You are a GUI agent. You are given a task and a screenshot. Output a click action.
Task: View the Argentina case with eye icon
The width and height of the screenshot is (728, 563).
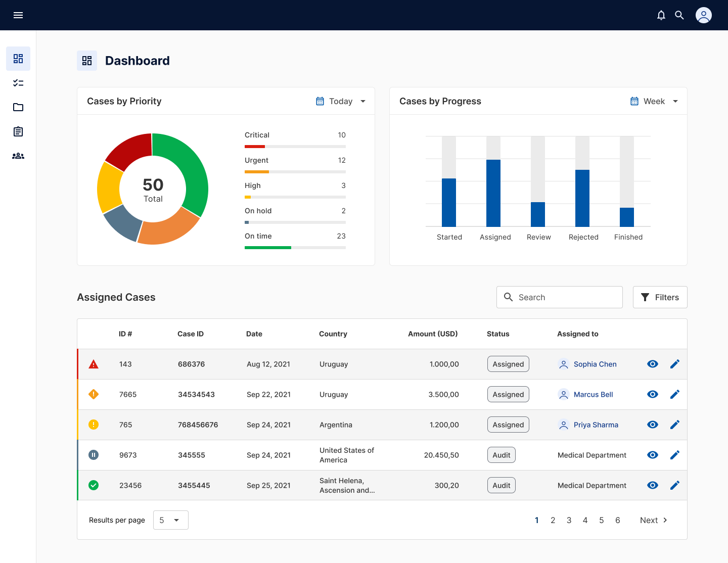point(653,425)
